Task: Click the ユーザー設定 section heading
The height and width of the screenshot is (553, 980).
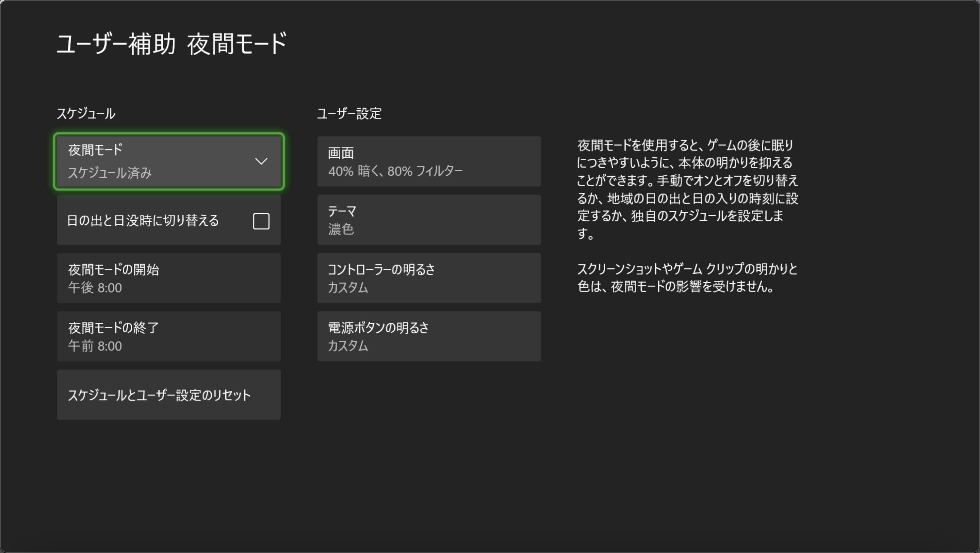Action: [349, 113]
